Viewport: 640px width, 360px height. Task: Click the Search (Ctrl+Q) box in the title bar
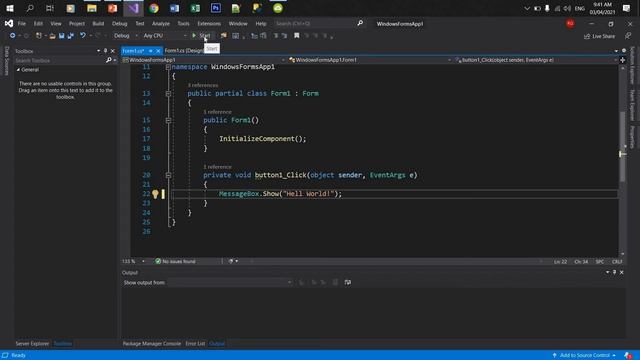pyautogui.click(x=314, y=24)
